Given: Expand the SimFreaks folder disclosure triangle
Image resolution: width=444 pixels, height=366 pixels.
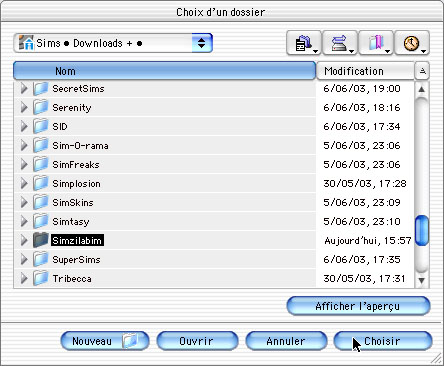Looking at the screenshot, I should coord(24,164).
